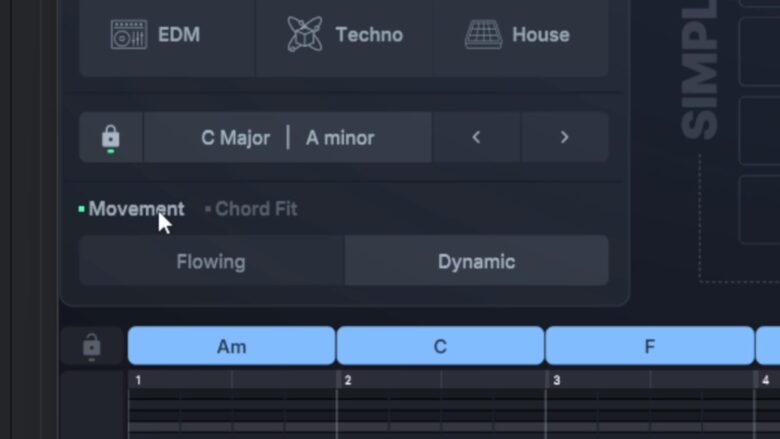The image size is (780, 439).
Task: Click the empty slot beside the House button
Action: [x=760, y=50]
